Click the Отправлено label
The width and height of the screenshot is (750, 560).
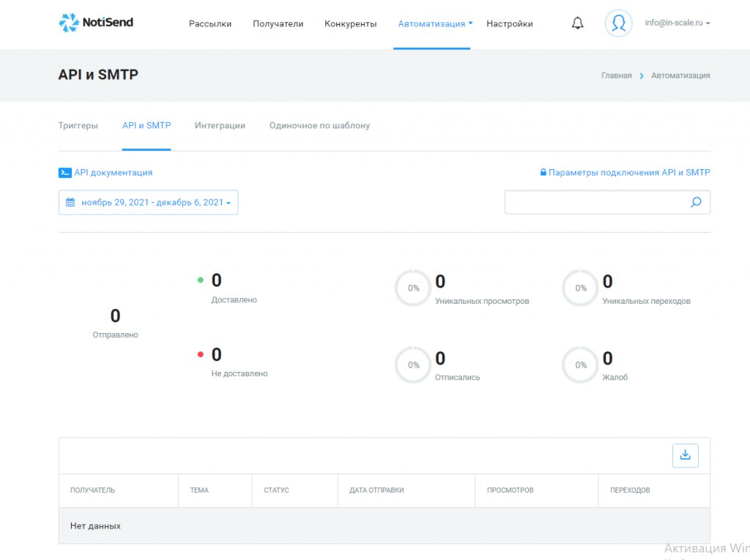115,335
